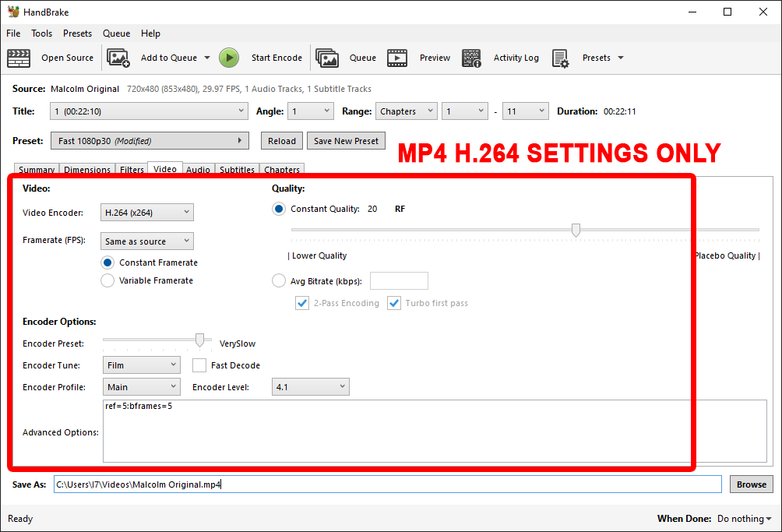Click the Encoder Preset slider handle
782x532 pixels.
[199, 340]
